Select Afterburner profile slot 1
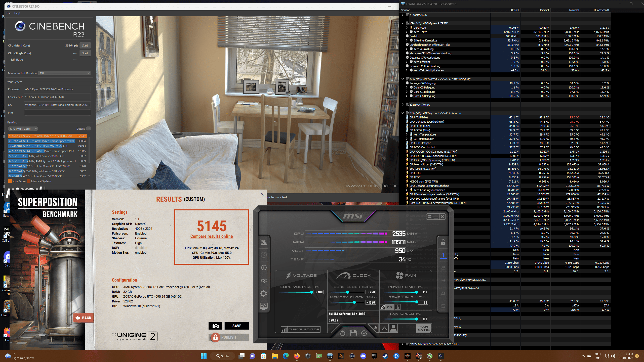 pyautogui.click(x=443, y=255)
